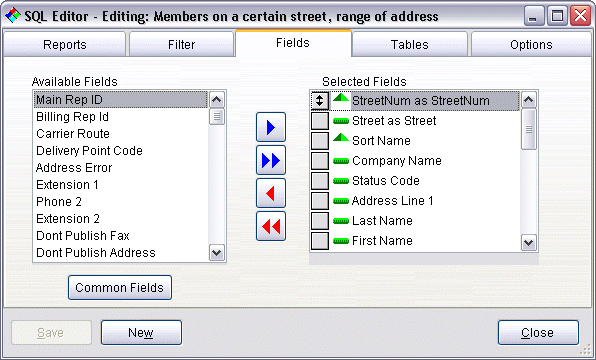Select Extension 1 in Available Fields
The width and height of the screenshot is (596, 360).
coord(120,185)
